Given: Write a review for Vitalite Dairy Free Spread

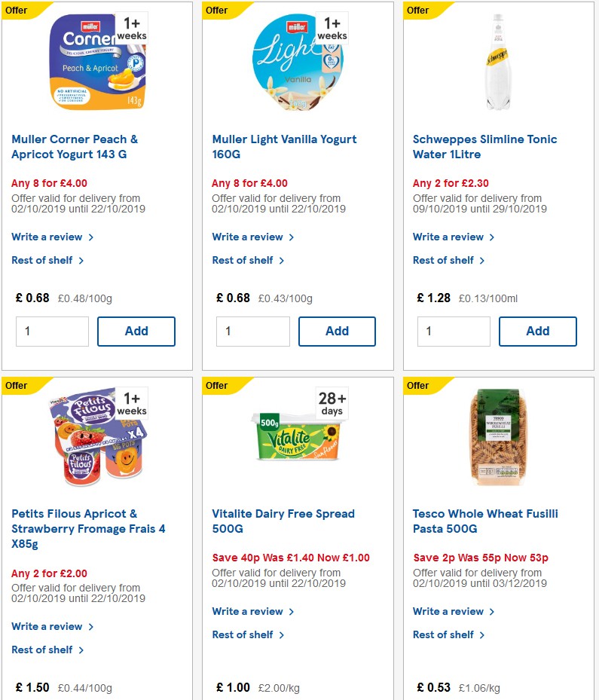Looking at the screenshot, I should [x=248, y=611].
